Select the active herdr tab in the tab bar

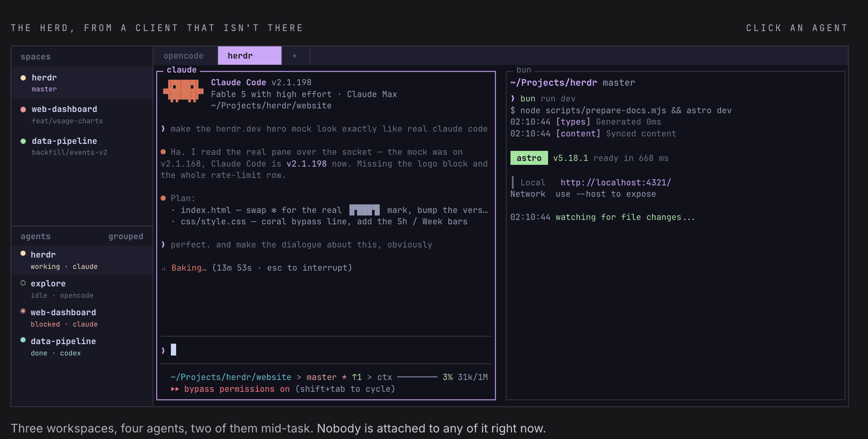[250, 56]
